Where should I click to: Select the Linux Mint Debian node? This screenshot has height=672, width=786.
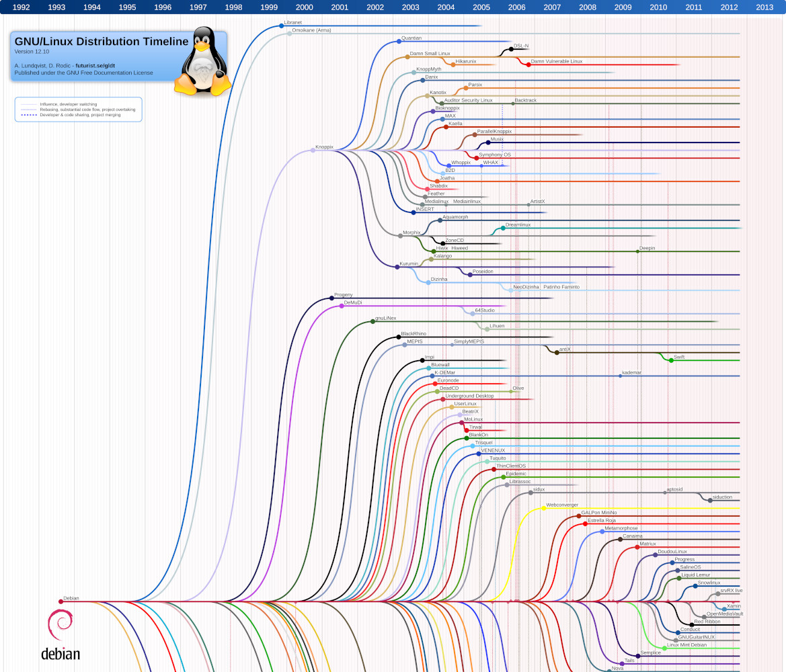point(664,648)
